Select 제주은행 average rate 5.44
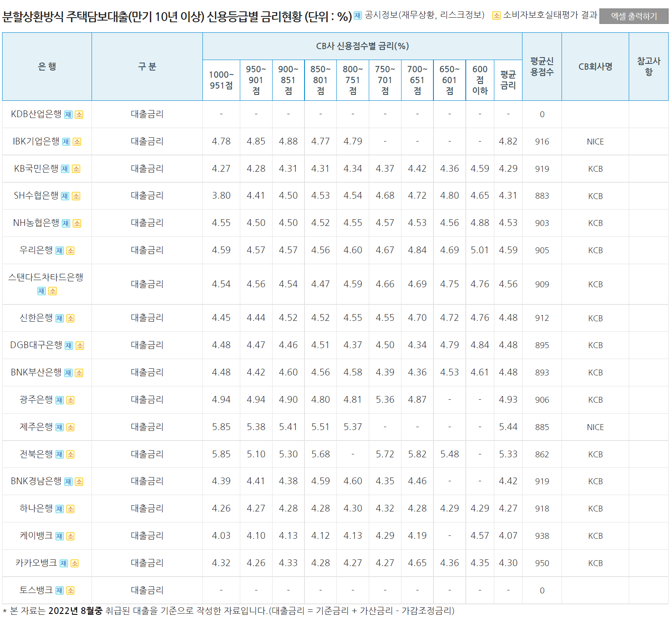 click(x=508, y=427)
